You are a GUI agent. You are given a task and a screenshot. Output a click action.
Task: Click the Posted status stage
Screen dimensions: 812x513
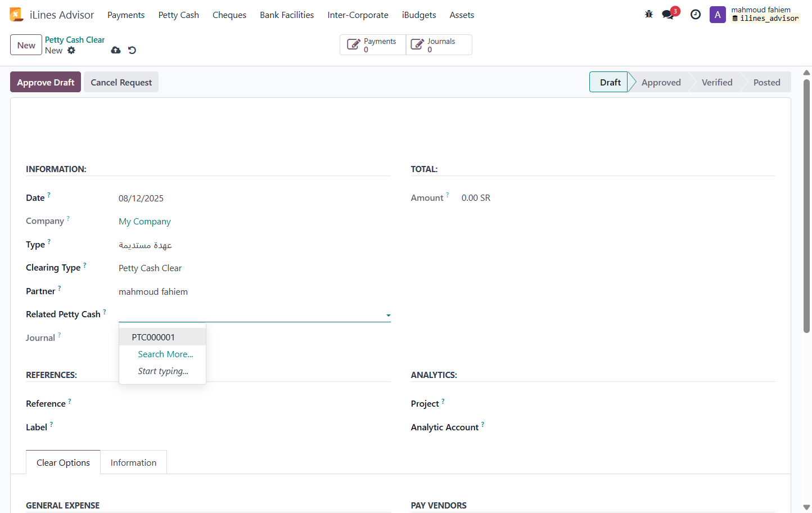pos(766,82)
